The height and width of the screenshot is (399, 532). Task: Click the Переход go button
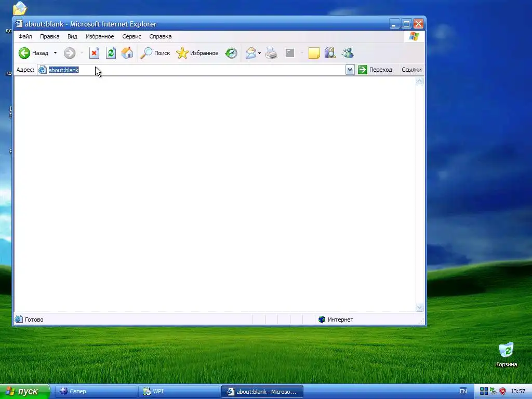pyautogui.click(x=375, y=70)
